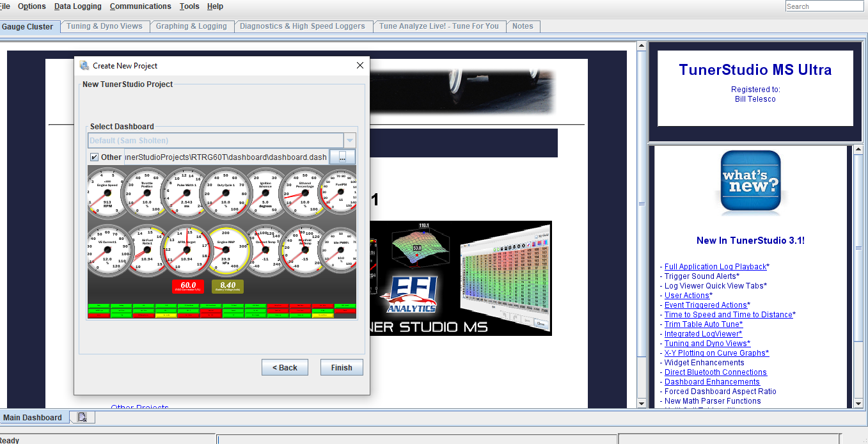Click the Engine Speed RPM gauge in preview
Image resolution: width=868 pixels, height=444 pixels.
pos(107,191)
